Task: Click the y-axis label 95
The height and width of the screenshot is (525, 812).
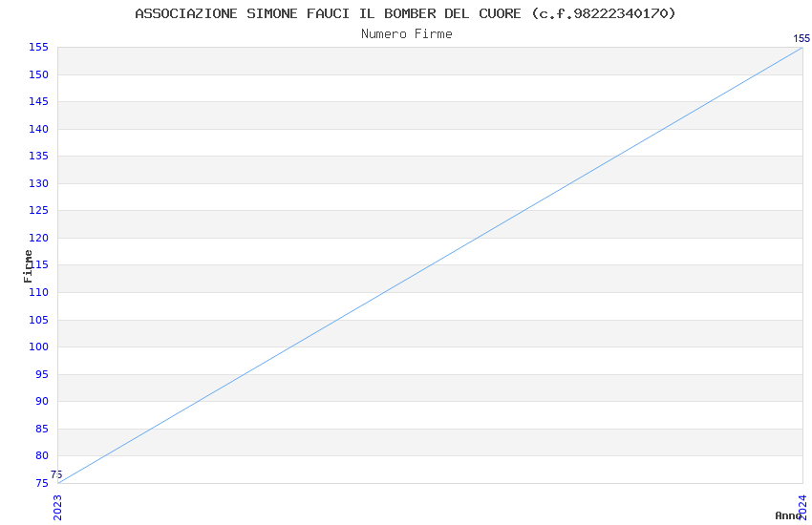Action: point(42,374)
